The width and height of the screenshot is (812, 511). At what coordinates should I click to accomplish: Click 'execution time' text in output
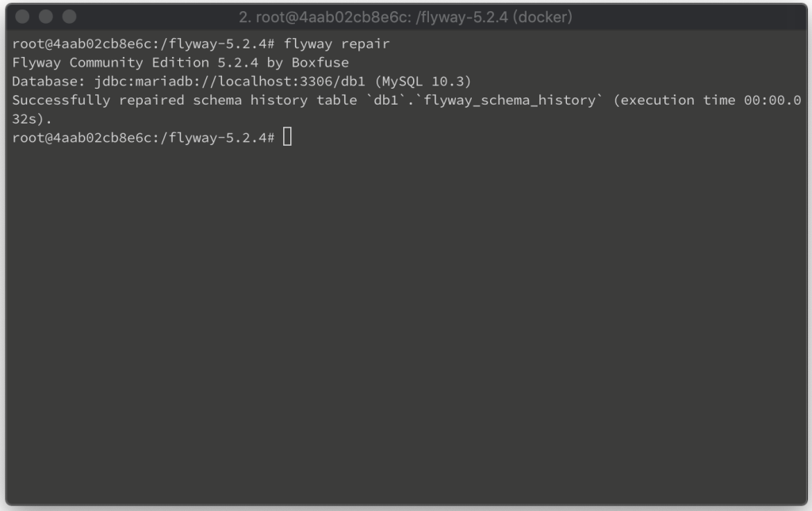click(x=678, y=101)
